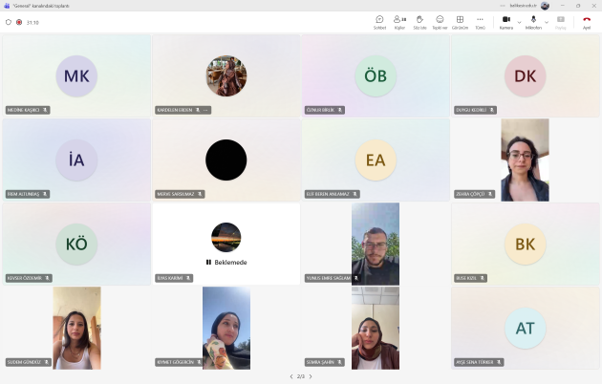Click the meeting timer 31:10
The height and width of the screenshot is (384, 602).
(33, 23)
